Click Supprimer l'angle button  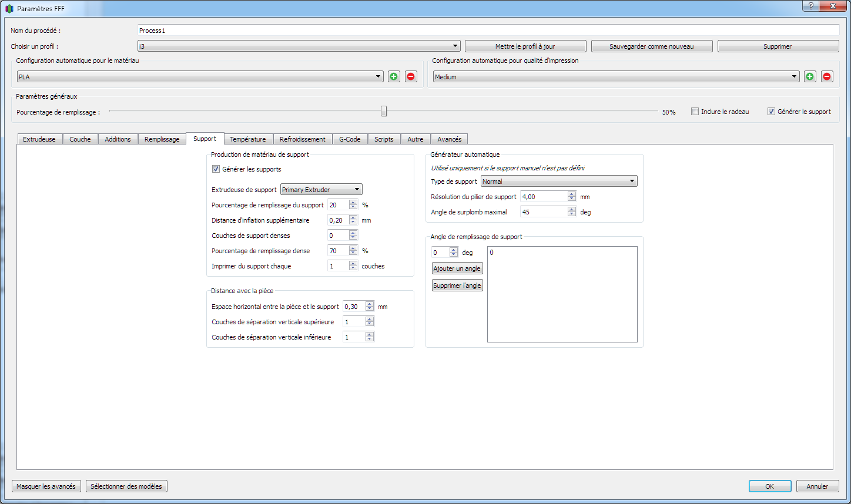tap(457, 285)
